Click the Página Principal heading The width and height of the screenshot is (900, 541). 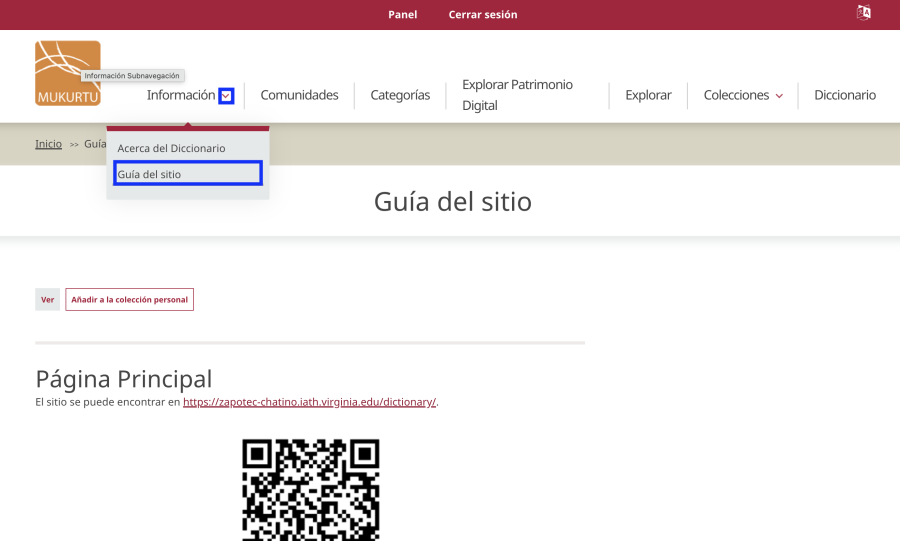tap(124, 379)
